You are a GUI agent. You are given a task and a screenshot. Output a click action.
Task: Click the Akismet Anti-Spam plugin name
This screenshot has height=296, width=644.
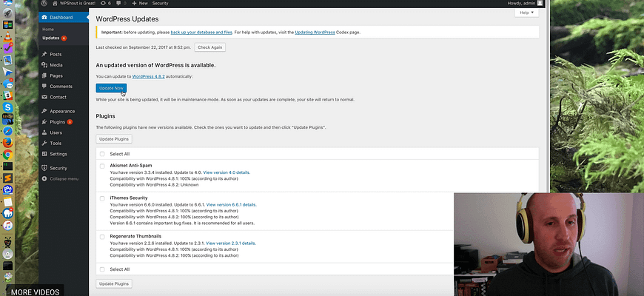(131, 166)
